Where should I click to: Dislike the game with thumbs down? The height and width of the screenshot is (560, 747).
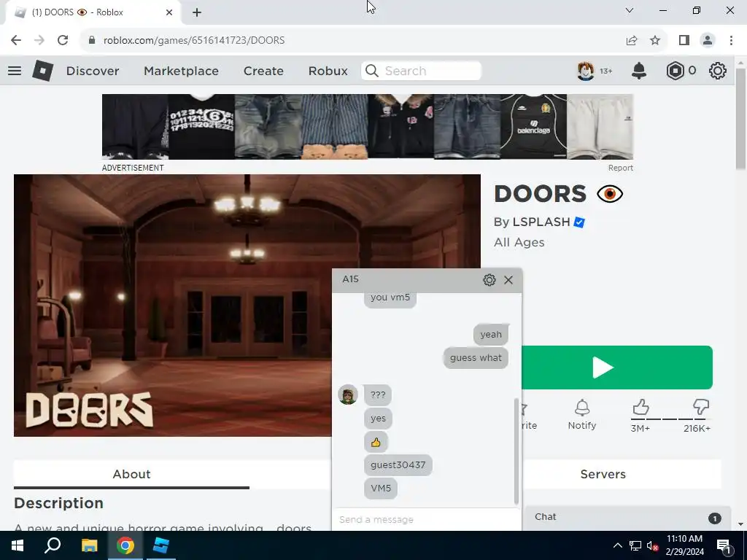click(701, 408)
